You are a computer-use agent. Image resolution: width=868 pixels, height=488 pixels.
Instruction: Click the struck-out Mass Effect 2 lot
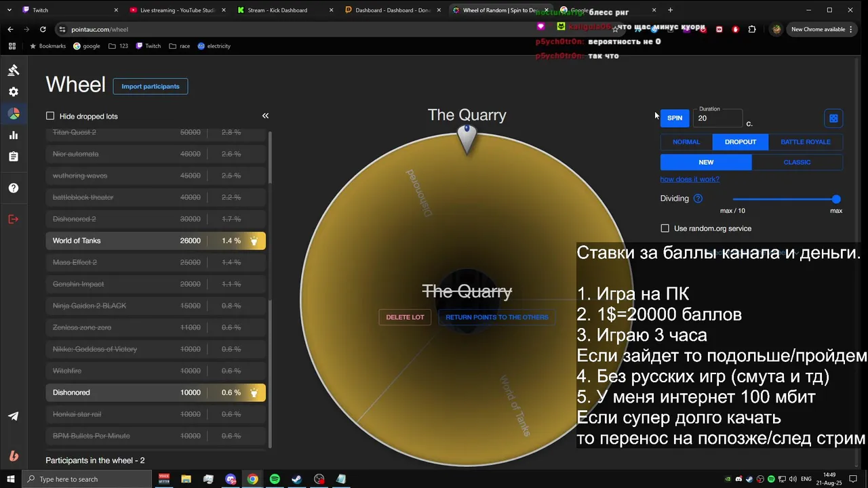pyautogui.click(x=155, y=262)
